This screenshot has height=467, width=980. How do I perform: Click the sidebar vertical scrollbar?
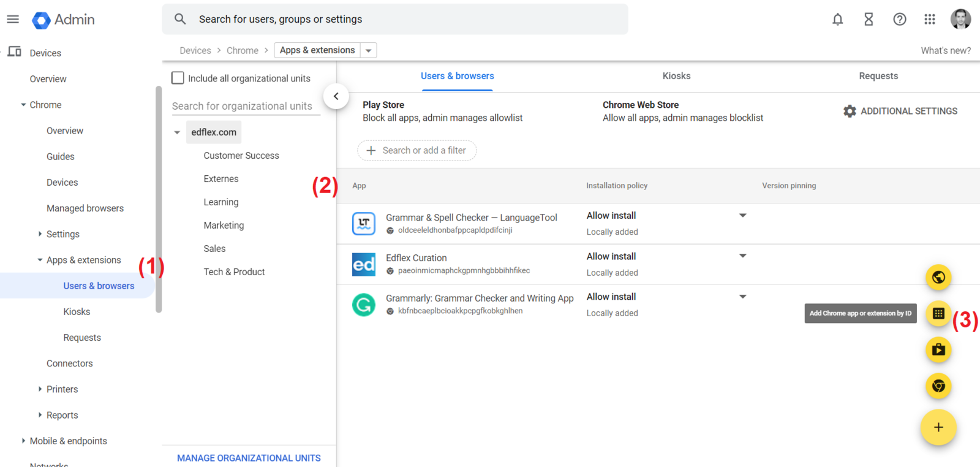pyautogui.click(x=159, y=199)
